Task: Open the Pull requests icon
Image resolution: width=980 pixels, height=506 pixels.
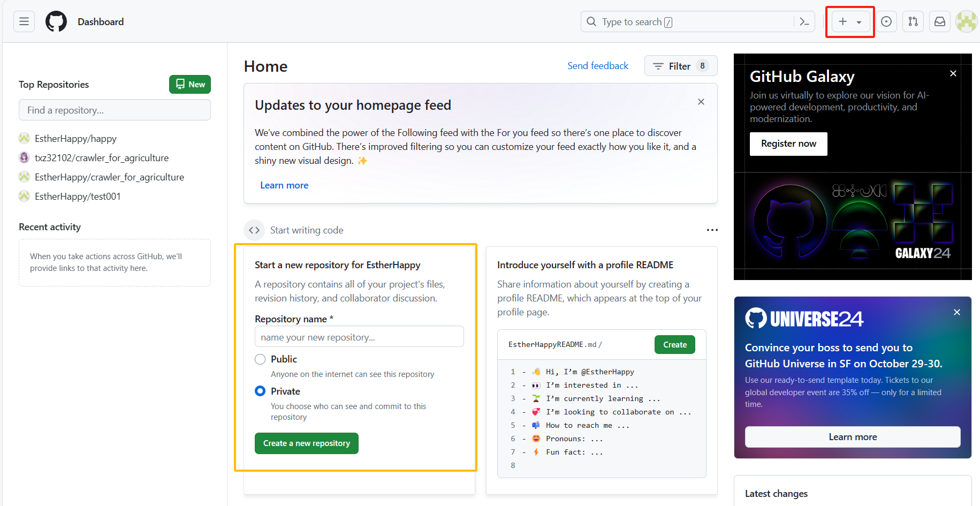Action: 913,22
